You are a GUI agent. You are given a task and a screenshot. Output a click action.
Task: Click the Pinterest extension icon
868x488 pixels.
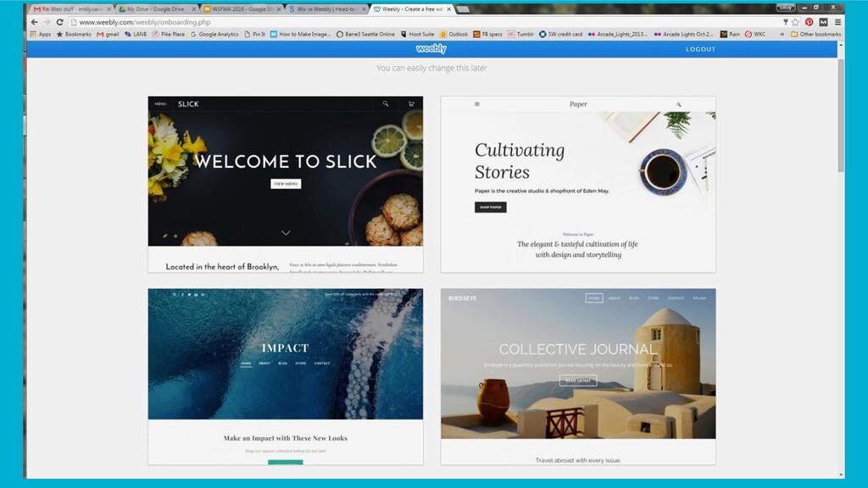tap(810, 22)
